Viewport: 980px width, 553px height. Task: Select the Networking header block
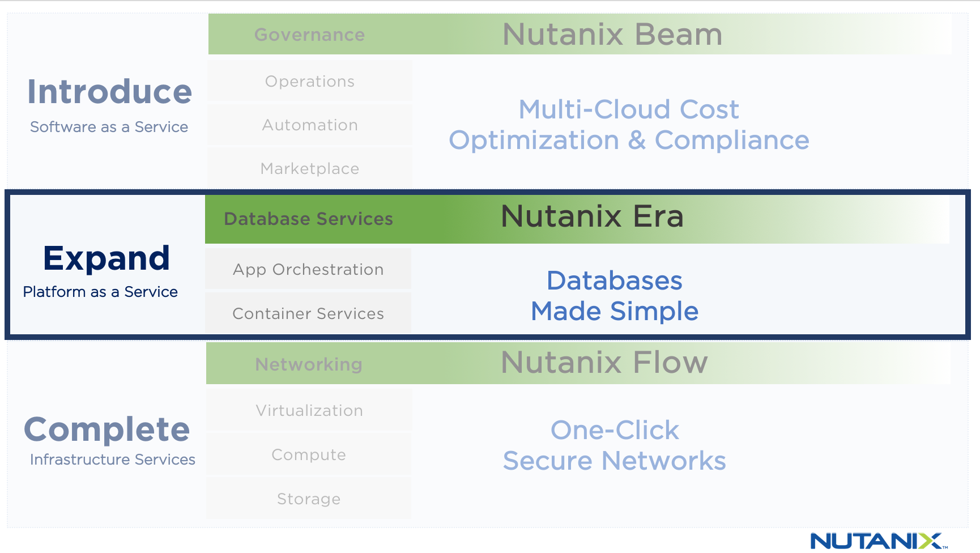(x=308, y=364)
